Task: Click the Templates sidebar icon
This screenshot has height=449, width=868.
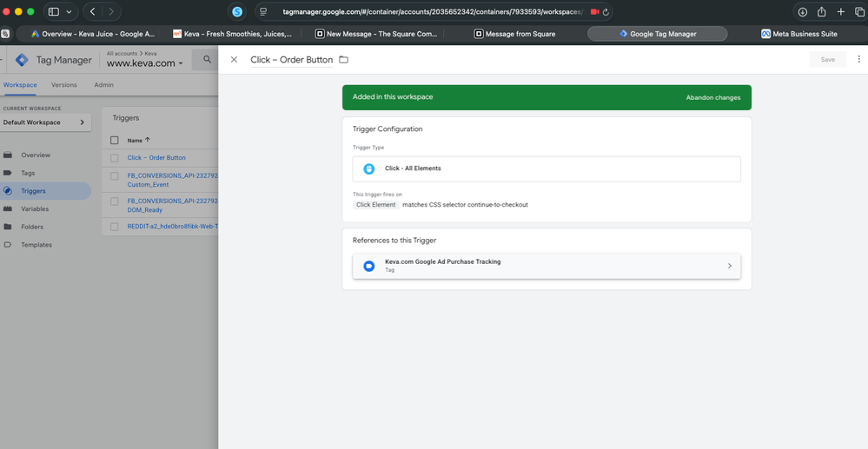Action: tap(8, 245)
